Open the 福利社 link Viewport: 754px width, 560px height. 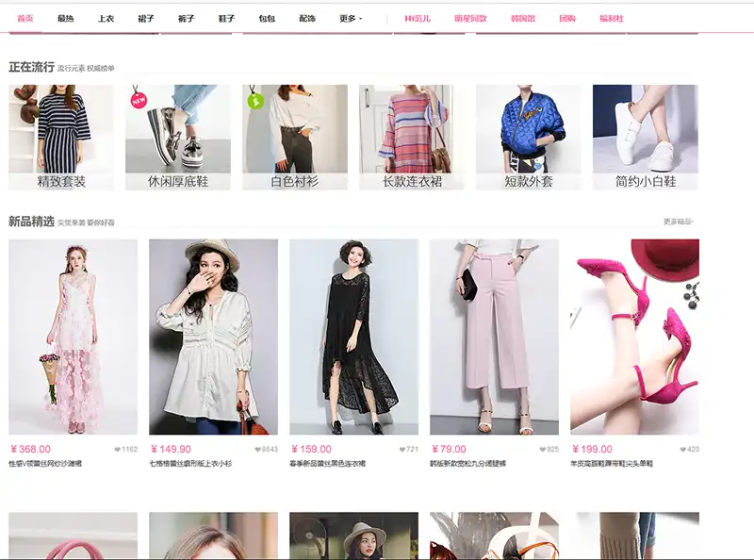(x=611, y=18)
